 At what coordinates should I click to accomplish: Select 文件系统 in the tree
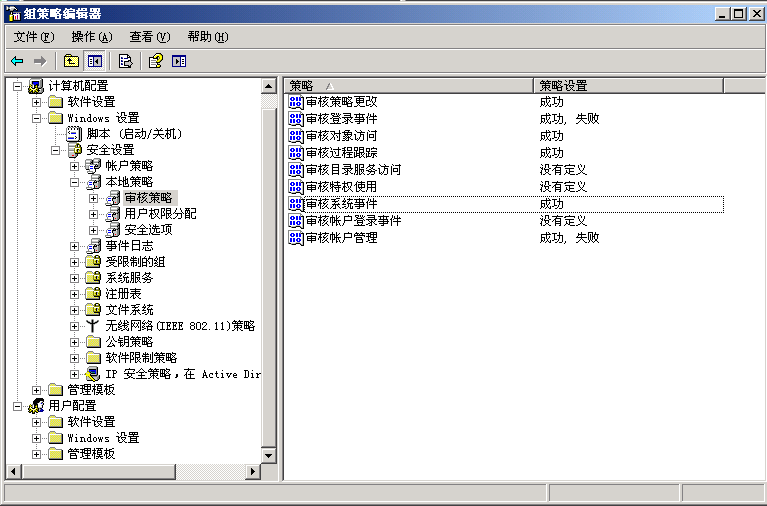click(x=129, y=310)
